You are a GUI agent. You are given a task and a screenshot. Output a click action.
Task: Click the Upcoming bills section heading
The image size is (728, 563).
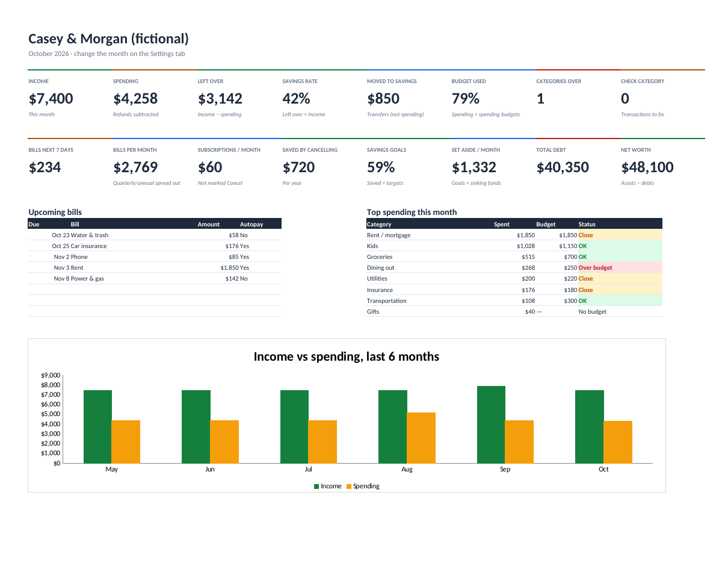point(55,212)
